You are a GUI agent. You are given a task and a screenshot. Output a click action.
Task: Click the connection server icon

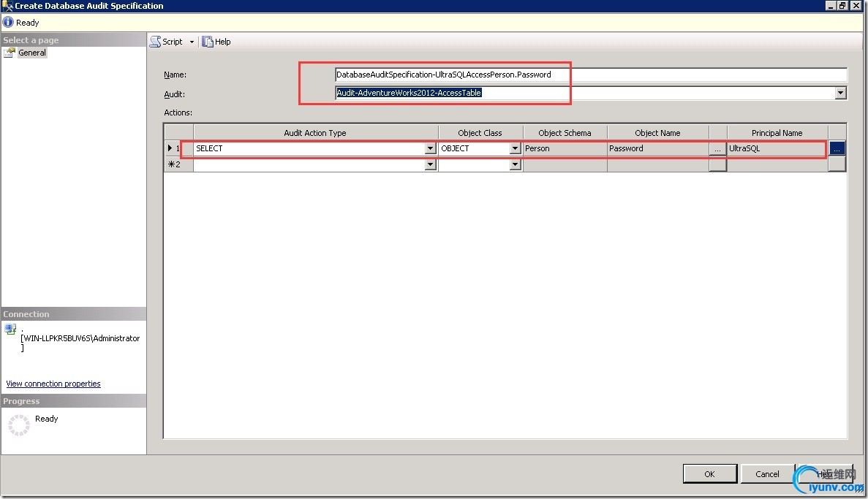point(10,330)
